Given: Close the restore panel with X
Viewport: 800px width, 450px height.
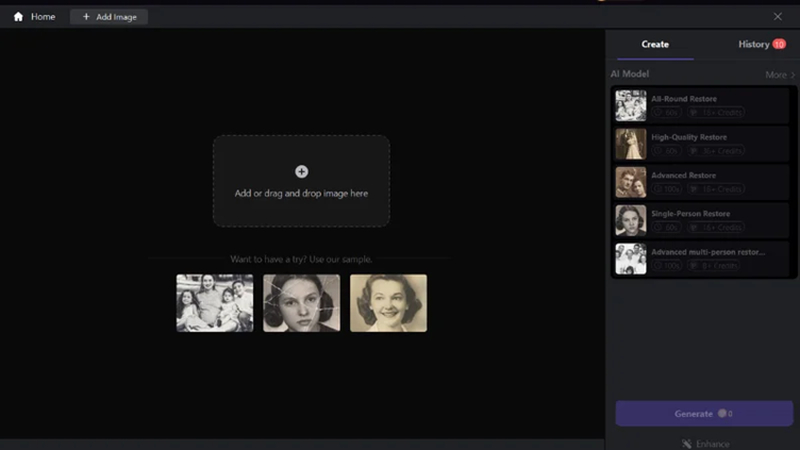Looking at the screenshot, I should pyautogui.click(x=778, y=17).
